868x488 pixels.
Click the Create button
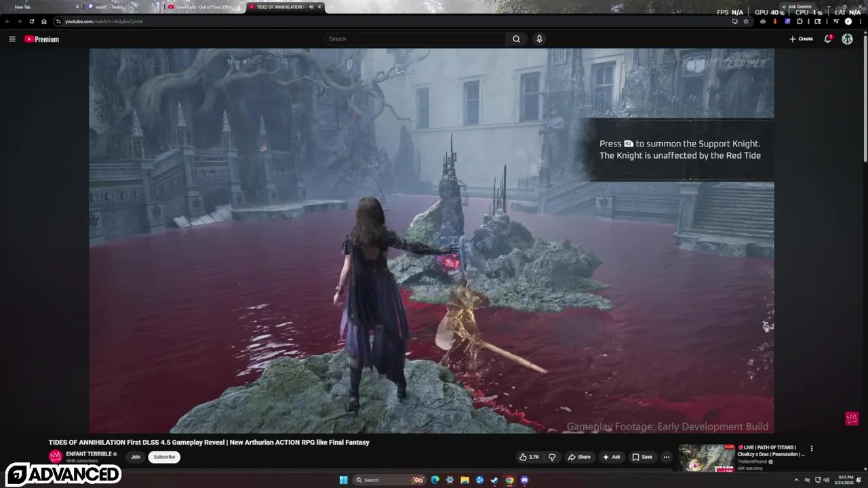801,39
